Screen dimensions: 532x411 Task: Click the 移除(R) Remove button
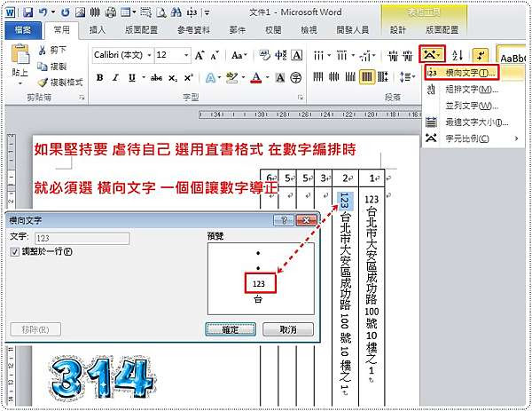[x=35, y=329]
